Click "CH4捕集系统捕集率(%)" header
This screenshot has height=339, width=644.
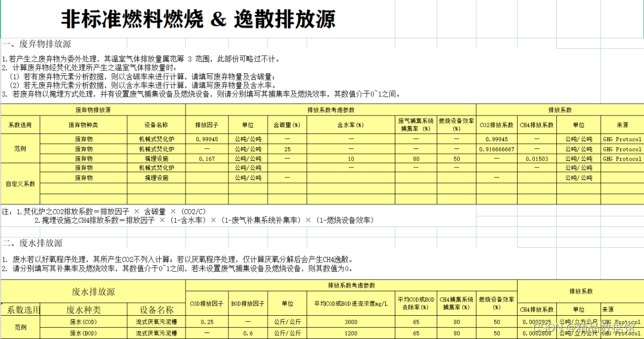pyautogui.click(x=456, y=304)
